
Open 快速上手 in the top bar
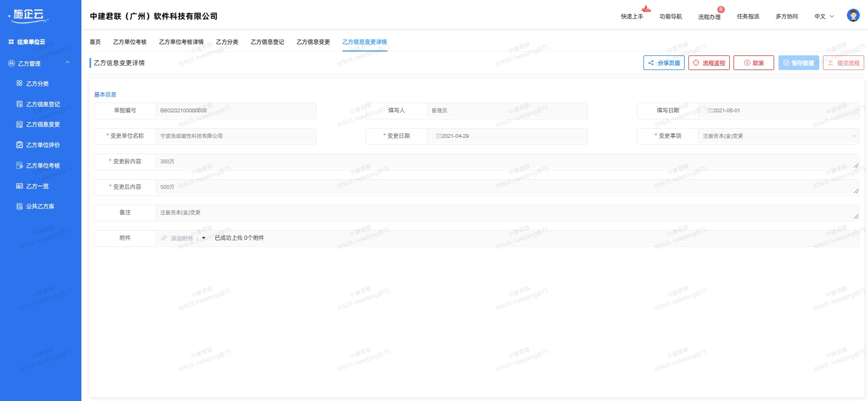632,17
